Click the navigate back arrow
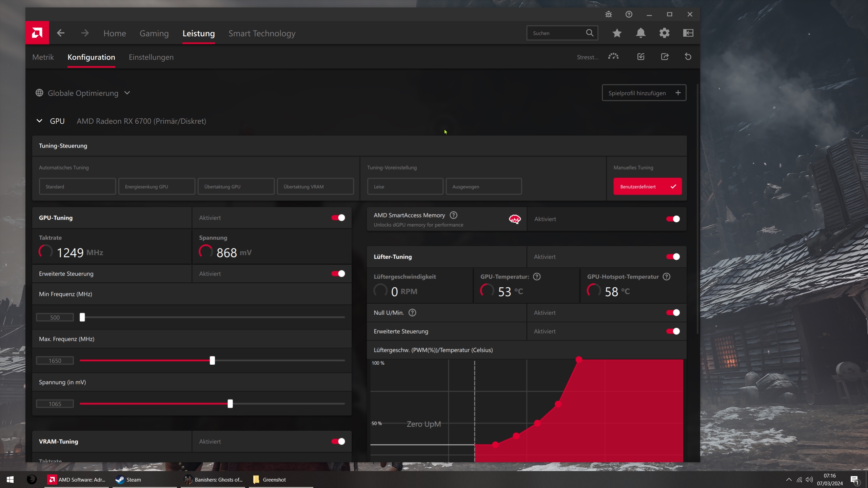 61,33
